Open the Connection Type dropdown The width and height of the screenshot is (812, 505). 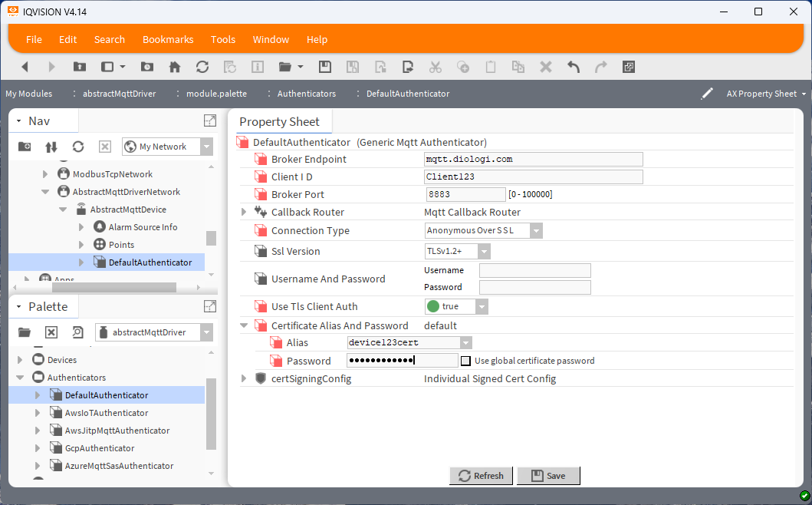pos(535,230)
